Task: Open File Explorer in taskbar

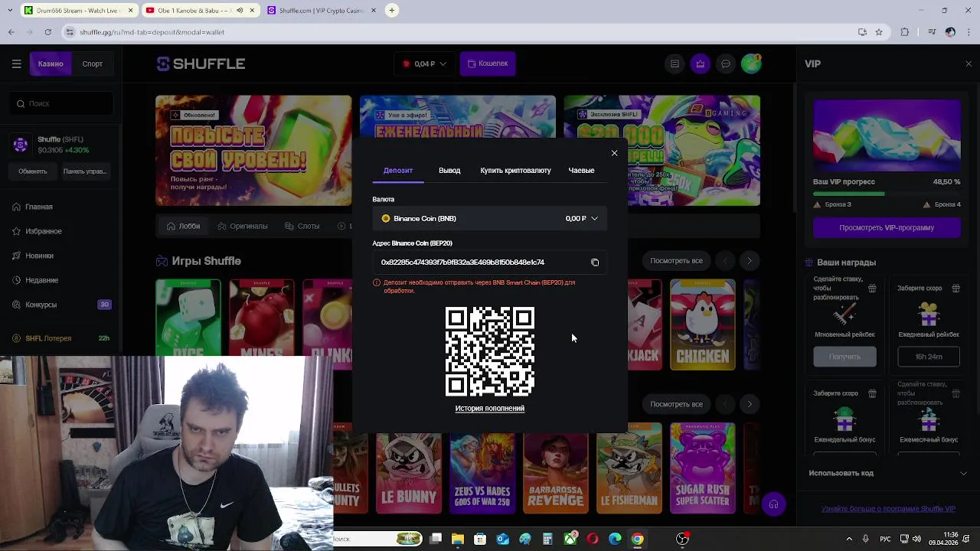Action: [x=457, y=540]
